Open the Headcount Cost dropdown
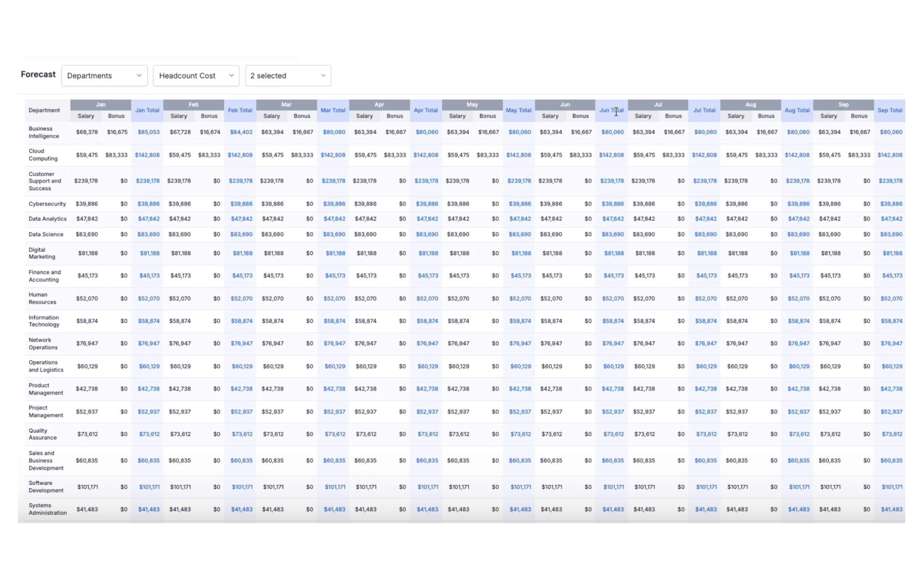 tap(196, 76)
